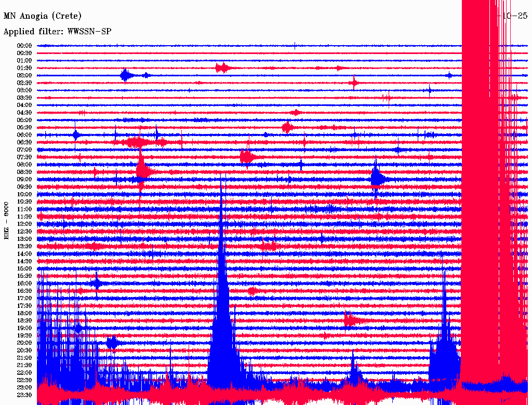
Task: Select the 18:30 time label
Action: pos(24,320)
